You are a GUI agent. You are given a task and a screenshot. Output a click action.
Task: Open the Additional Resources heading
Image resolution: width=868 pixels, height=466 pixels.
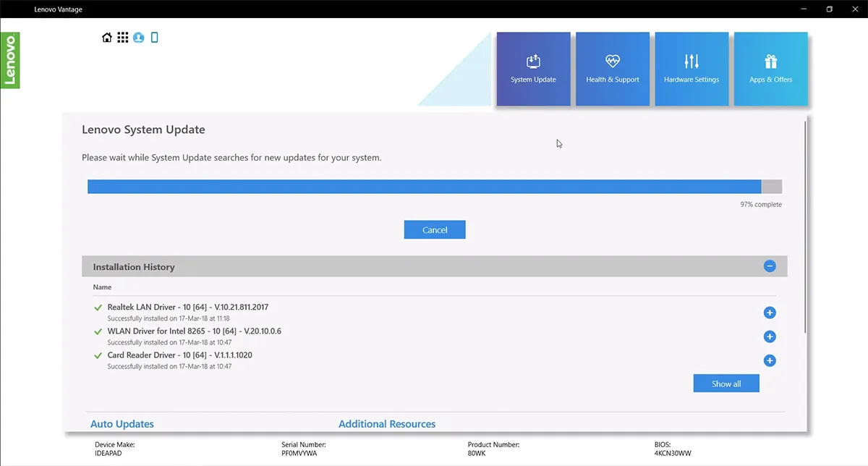(387, 424)
